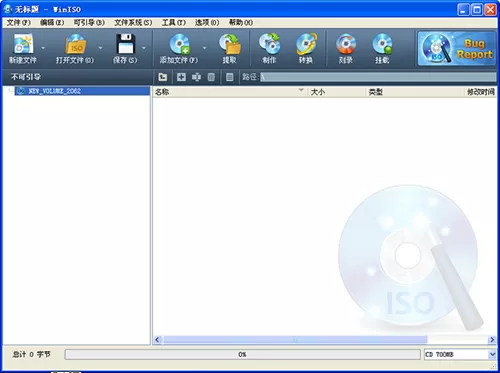Click the 名称 column header
This screenshot has width=500, height=373.
(x=230, y=92)
